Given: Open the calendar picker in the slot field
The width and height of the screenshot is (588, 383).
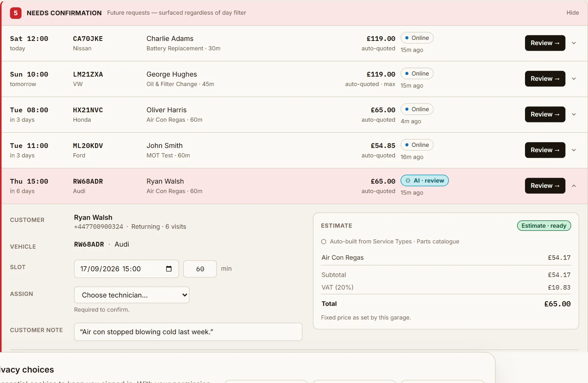Looking at the screenshot, I should [169, 269].
